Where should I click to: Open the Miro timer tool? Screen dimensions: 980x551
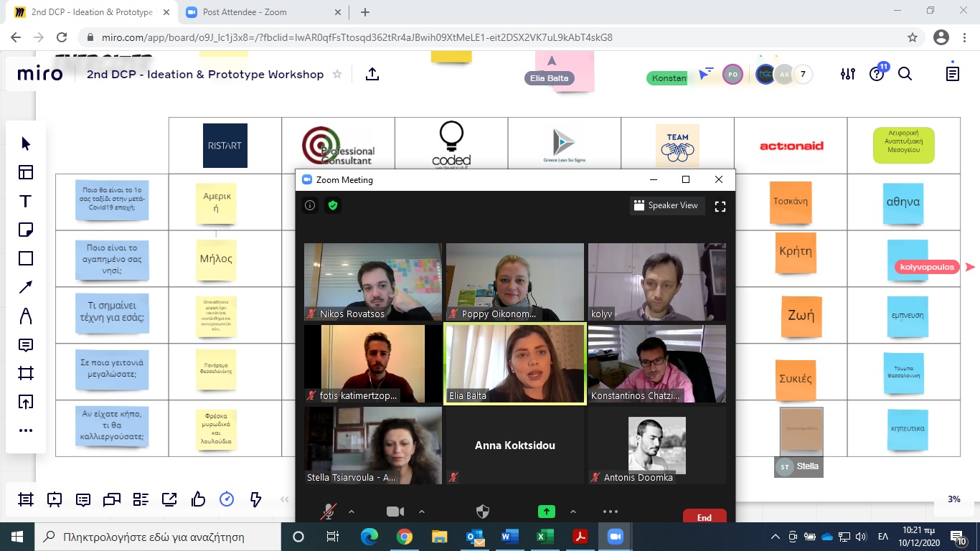227,499
